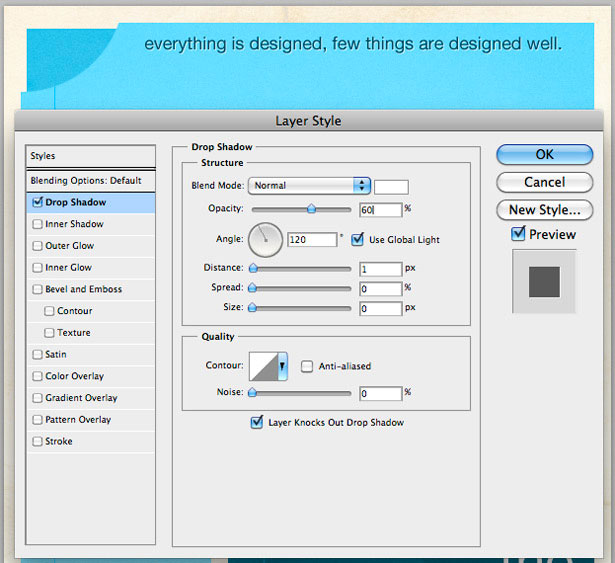
Task: Toggle Use Global Light checkbox
Action: [357, 239]
